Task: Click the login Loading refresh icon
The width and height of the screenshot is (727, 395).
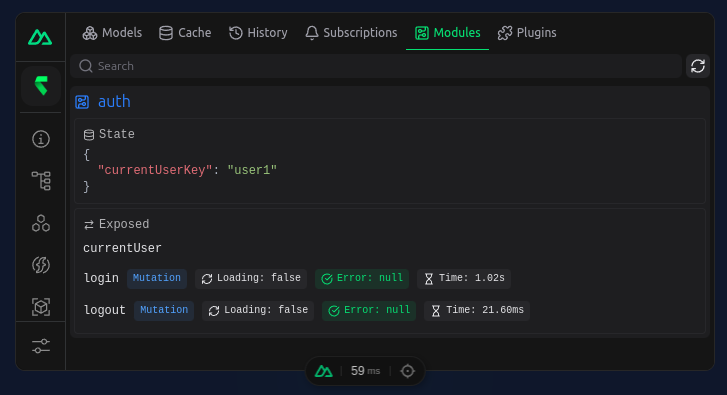Action: point(207,279)
